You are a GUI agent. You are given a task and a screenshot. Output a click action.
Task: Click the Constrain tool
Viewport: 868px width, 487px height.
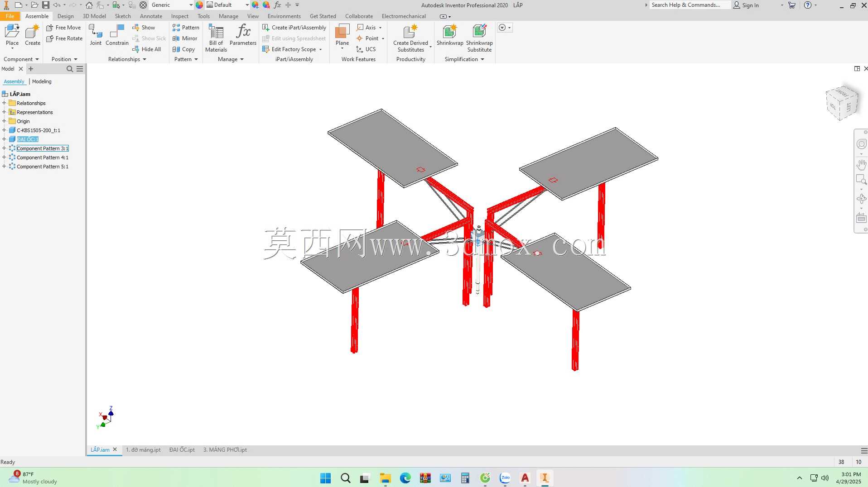117,35
